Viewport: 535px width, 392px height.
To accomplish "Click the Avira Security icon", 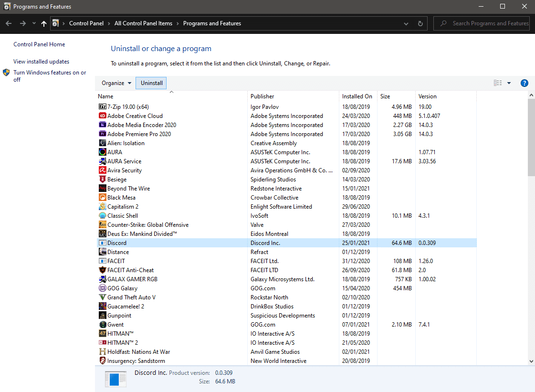I will (102, 170).
